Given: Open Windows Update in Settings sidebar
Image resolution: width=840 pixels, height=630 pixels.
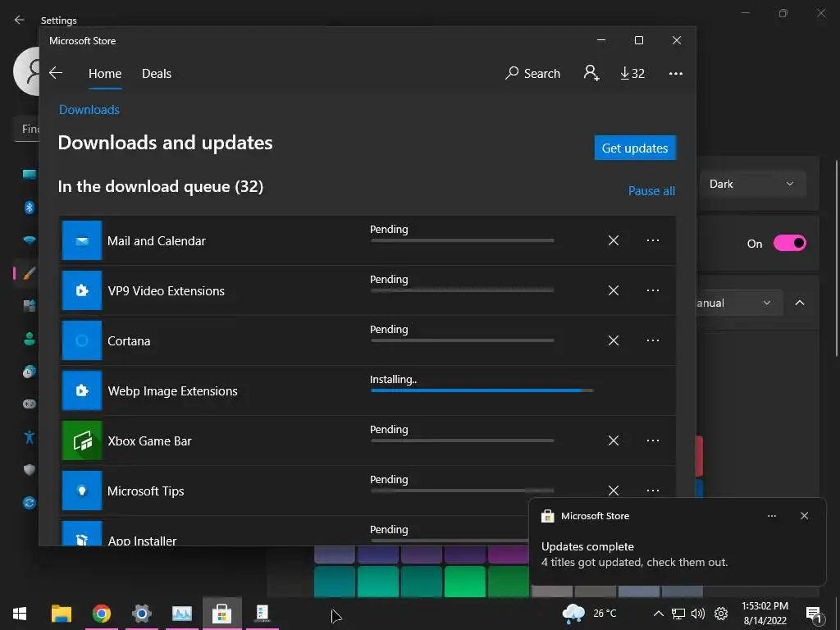Looking at the screenshot, I should 29,503.
